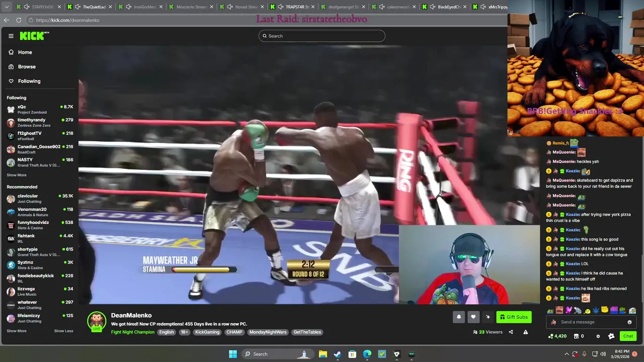
Task: Click the 23 Viewers count
Action: pyautogui.click(x=488, y=332)
